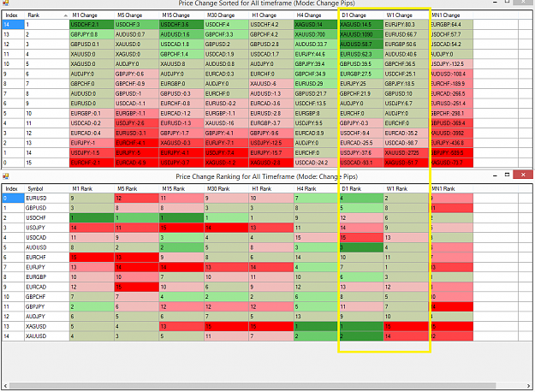Screen dimensions: 535x392
Task: Click the XAUUSD:1090 cell
Action: (361, 34)
